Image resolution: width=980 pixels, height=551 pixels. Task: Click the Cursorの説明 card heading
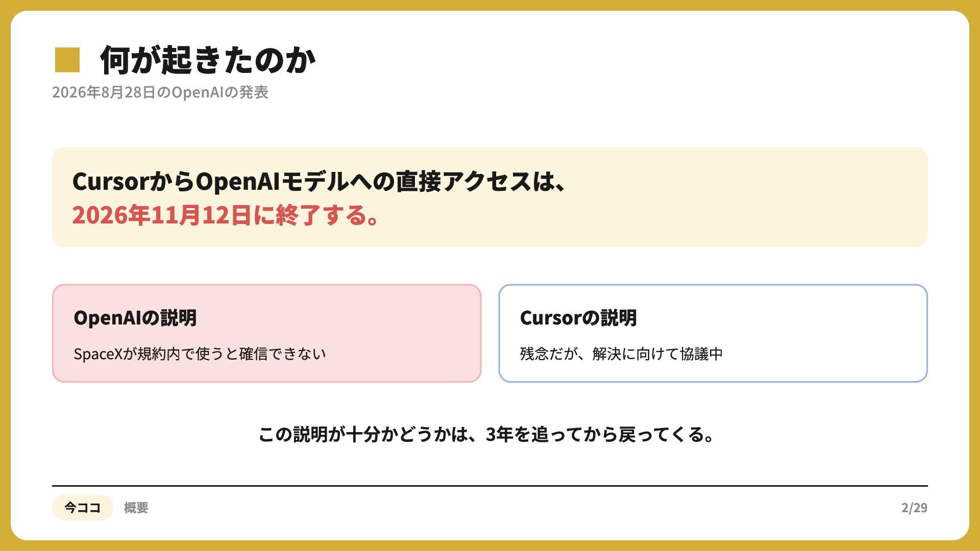pos(578,318)
